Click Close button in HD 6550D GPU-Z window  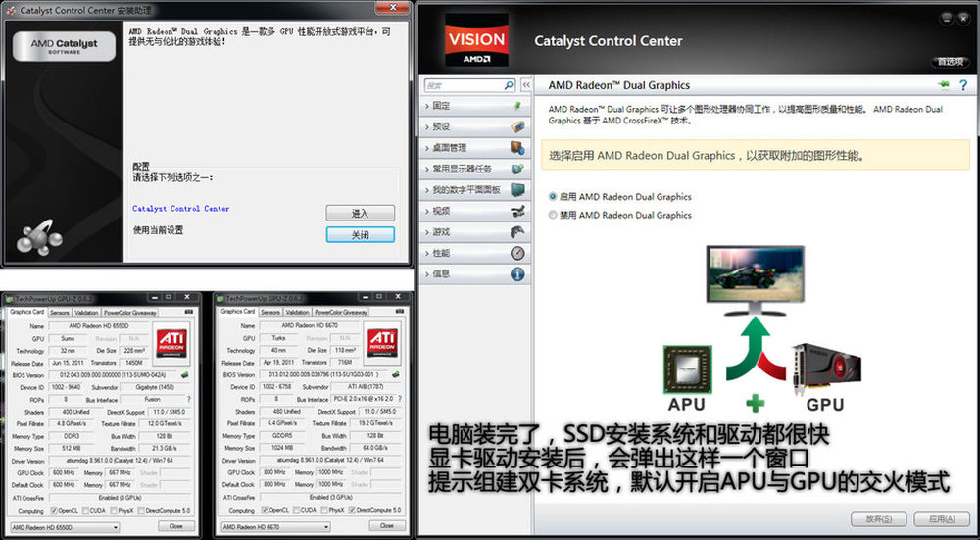176,527
